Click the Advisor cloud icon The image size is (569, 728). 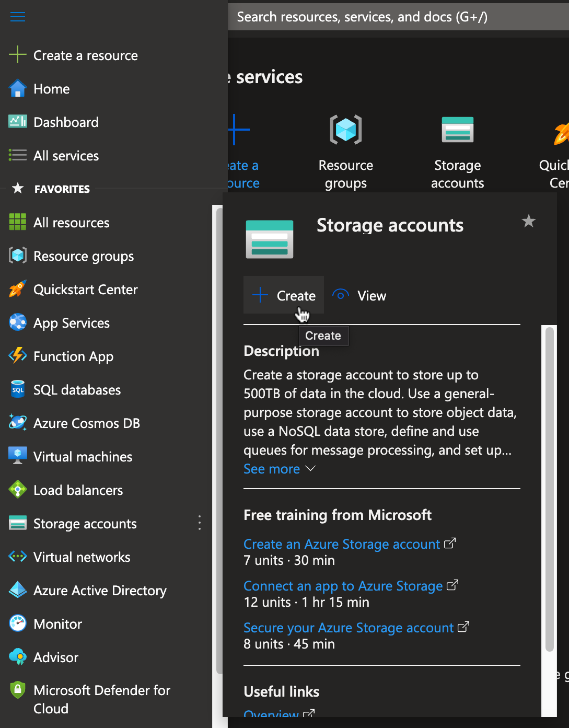18,657
